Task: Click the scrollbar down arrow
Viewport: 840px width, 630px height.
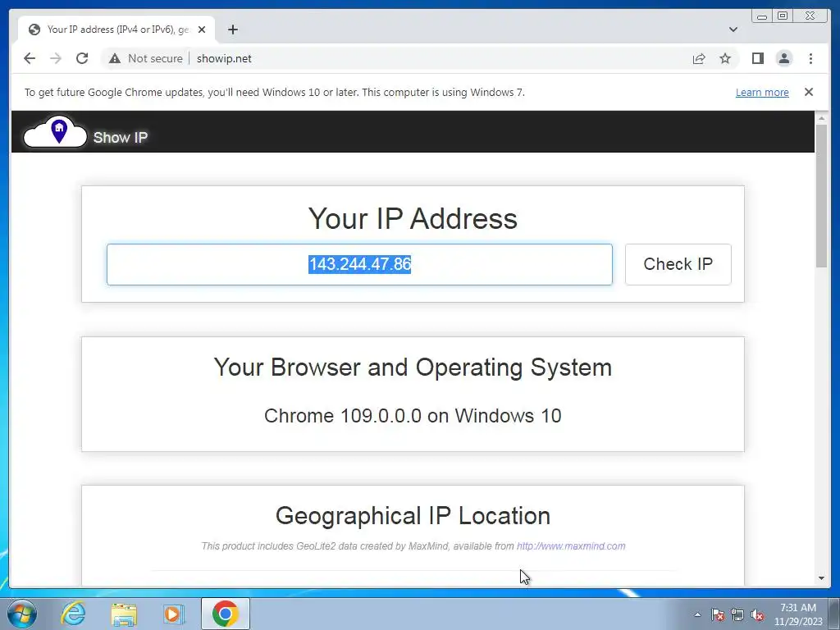Action: [x=821, y=578]
